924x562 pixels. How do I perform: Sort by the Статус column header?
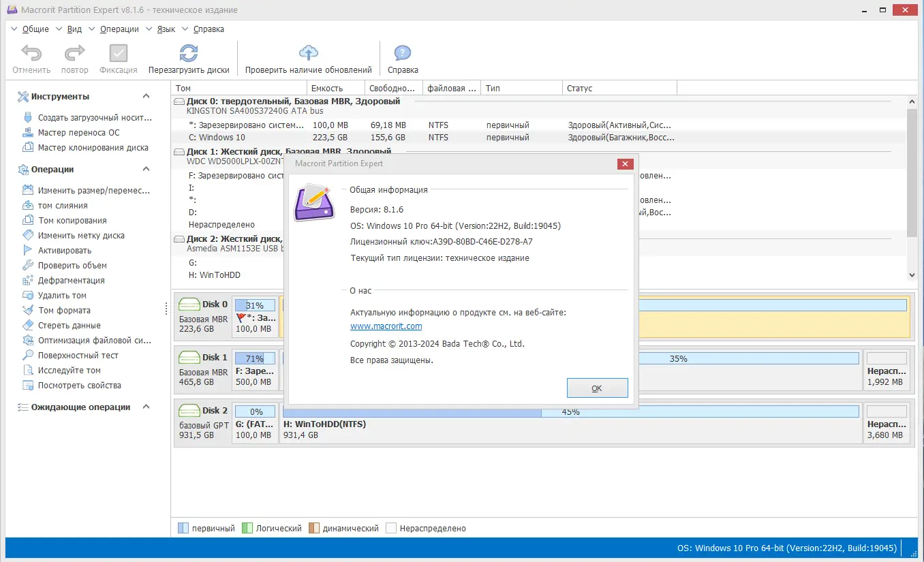coord(620,88)
